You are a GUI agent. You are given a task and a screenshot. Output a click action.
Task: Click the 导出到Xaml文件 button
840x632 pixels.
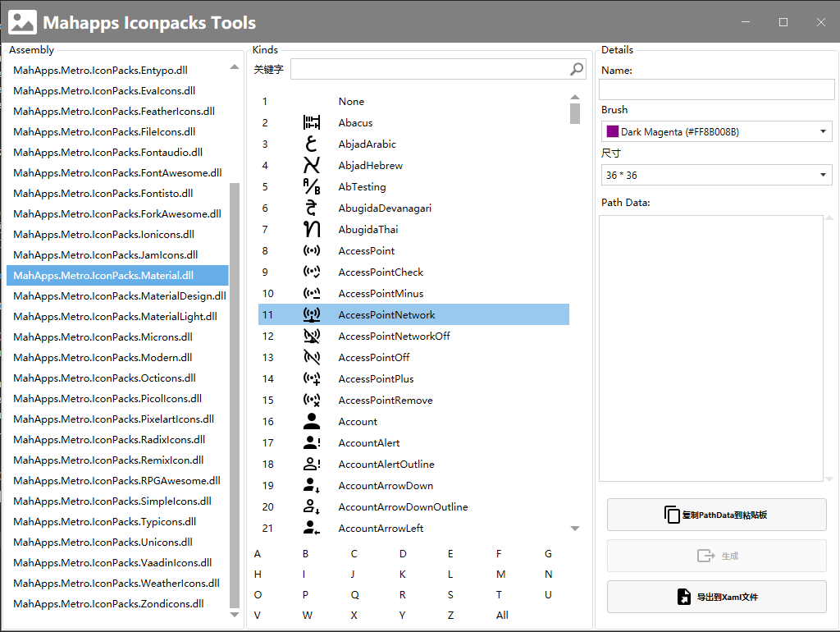tap(716, 597)
